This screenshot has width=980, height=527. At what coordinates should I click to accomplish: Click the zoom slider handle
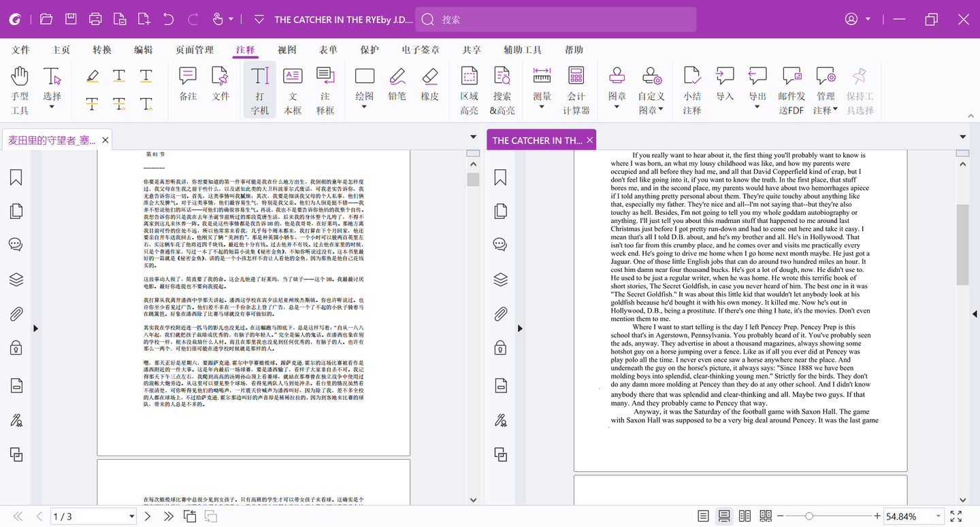coord(808,516)
